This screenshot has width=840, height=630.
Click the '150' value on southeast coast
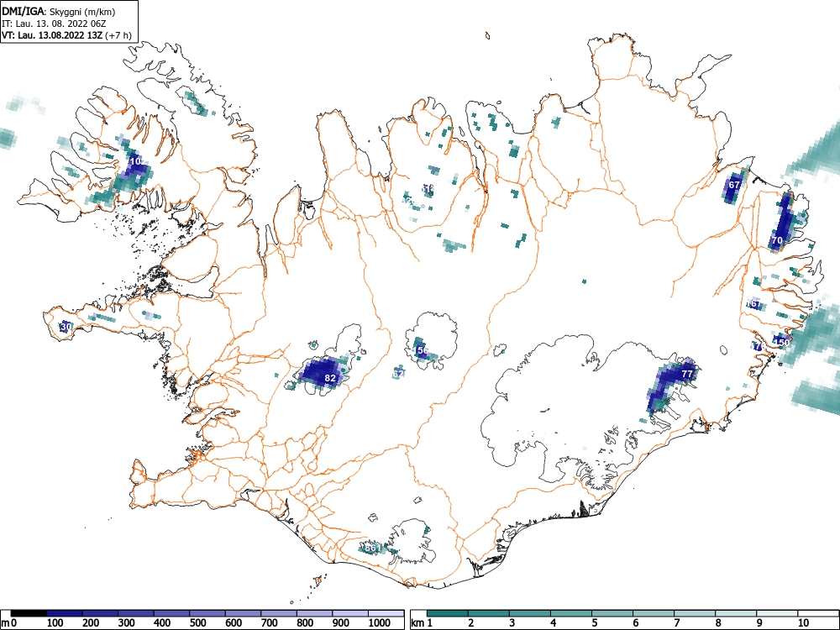point(781,343)
